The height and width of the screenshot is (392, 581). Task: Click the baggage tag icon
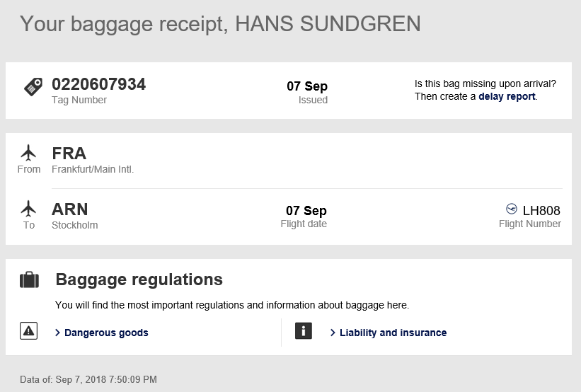tap(33, 87)
